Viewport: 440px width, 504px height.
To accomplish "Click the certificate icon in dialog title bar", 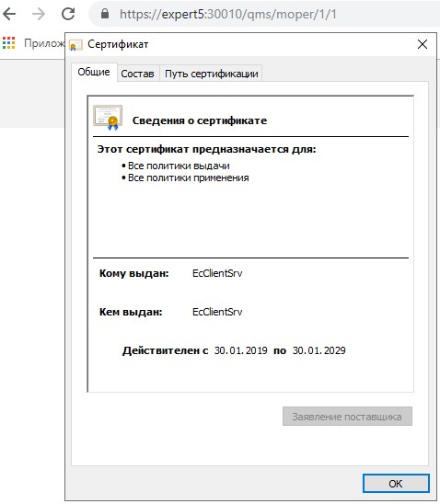I will (x=75, y=45).
